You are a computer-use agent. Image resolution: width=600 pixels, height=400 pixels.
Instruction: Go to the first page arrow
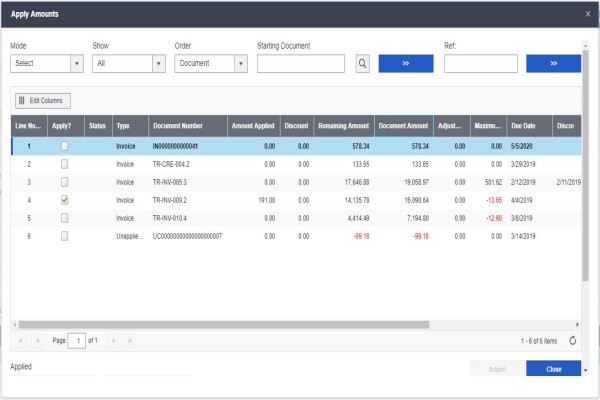[x=21, y=340]
